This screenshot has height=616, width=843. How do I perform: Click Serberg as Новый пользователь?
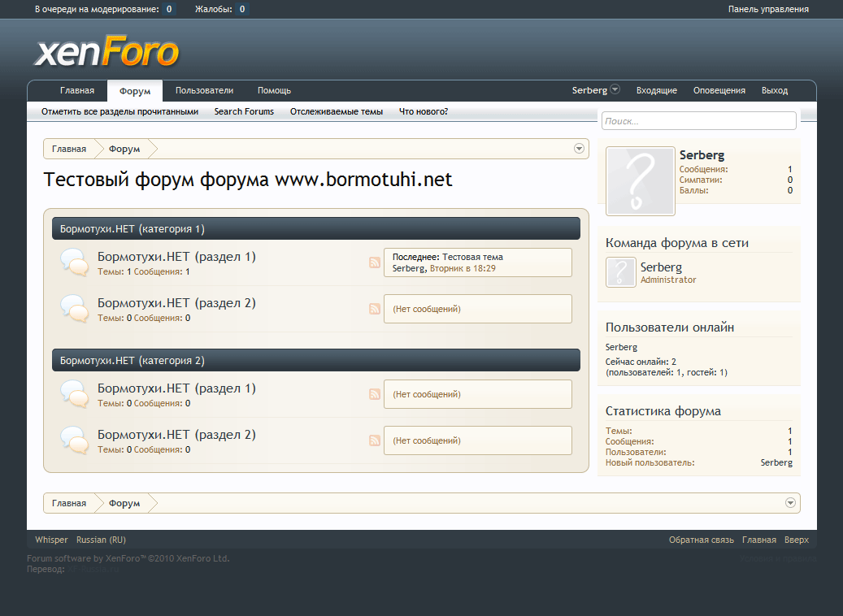[x=776, y=462]
